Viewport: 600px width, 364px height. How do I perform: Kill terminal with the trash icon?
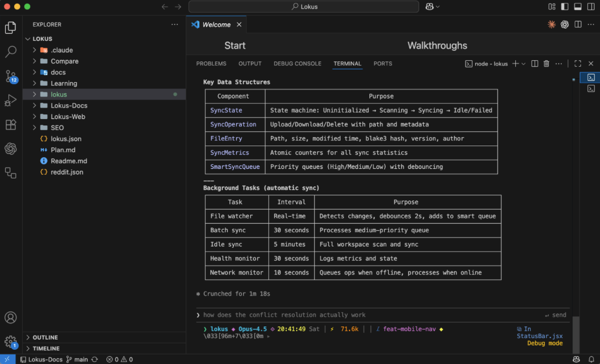(x=547, y=63)
